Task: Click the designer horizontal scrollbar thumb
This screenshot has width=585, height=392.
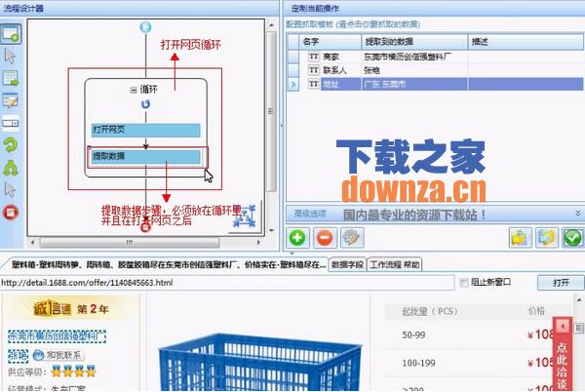Action: click(129, 243)
